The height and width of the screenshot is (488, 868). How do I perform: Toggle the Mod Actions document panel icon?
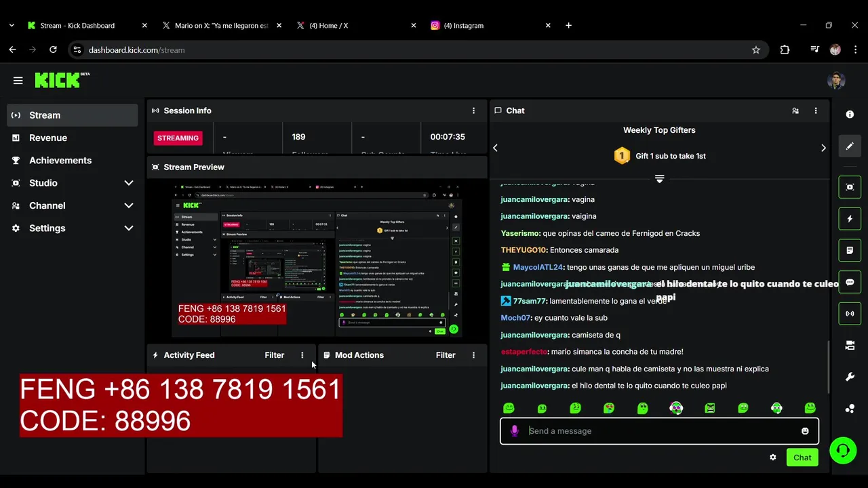click(x=850, y=250)
